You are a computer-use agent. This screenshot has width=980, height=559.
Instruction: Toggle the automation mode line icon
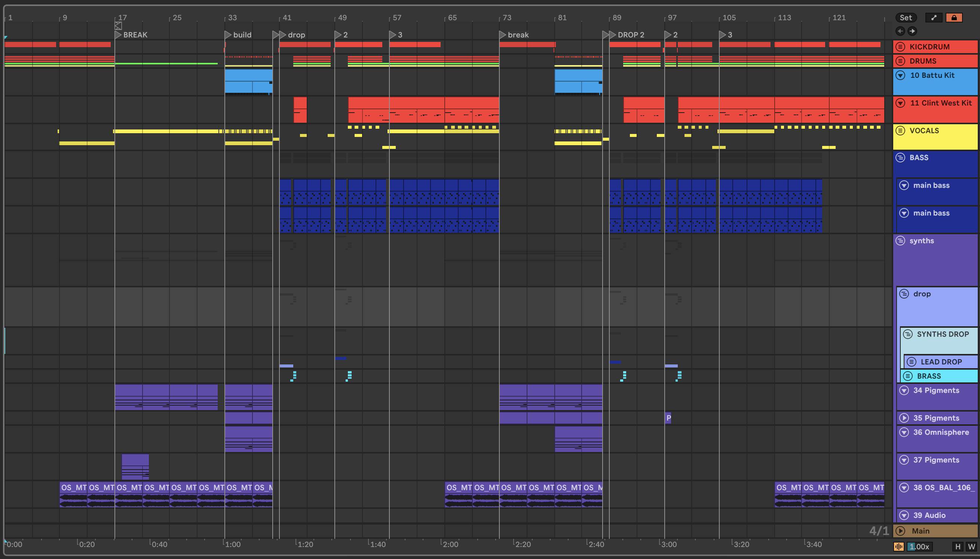coord(934,18)
